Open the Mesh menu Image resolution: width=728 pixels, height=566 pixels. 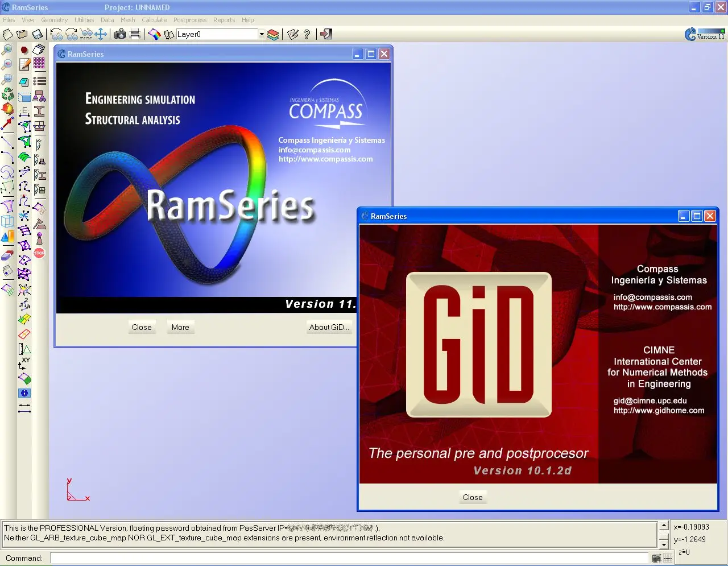(x=128, y=20)
